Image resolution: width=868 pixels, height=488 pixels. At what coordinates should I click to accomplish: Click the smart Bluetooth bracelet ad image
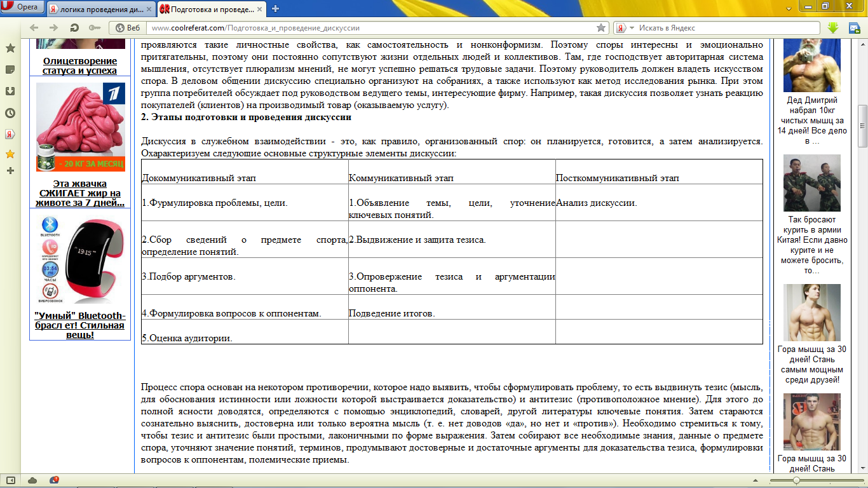pos(81,259)
